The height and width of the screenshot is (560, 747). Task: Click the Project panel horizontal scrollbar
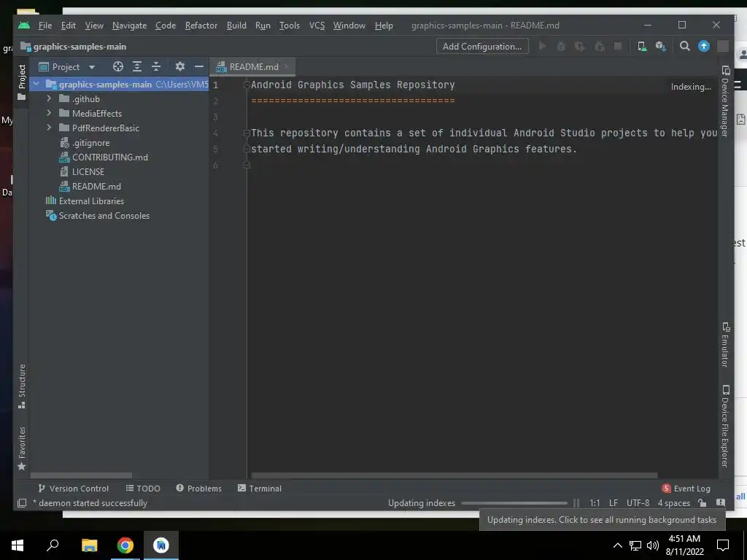(x=82, y=475)
